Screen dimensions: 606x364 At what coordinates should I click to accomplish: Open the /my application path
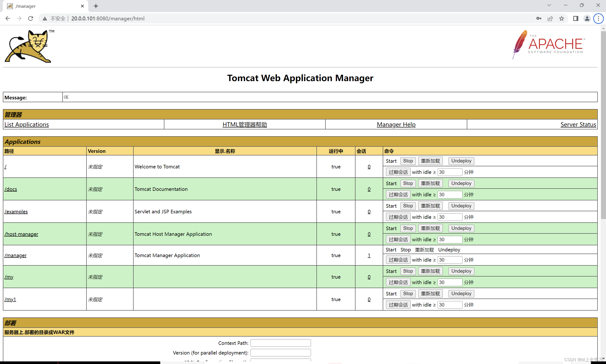(9, 277)
